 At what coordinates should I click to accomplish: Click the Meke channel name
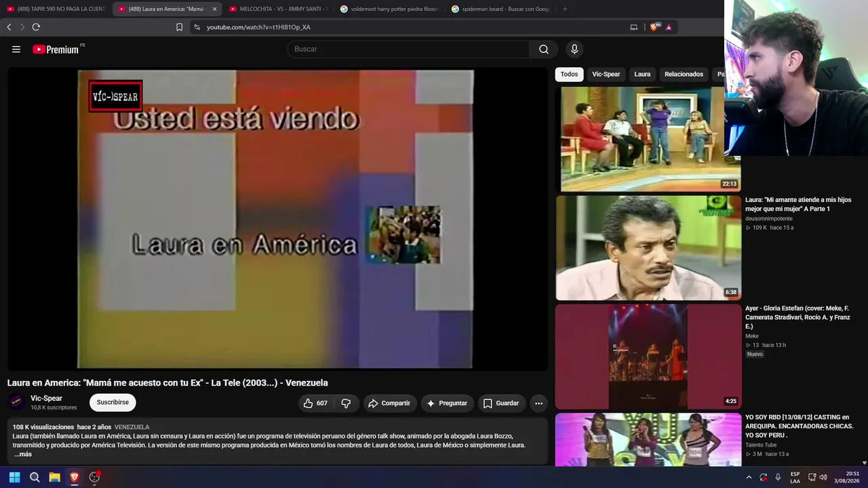coord(752,336)
